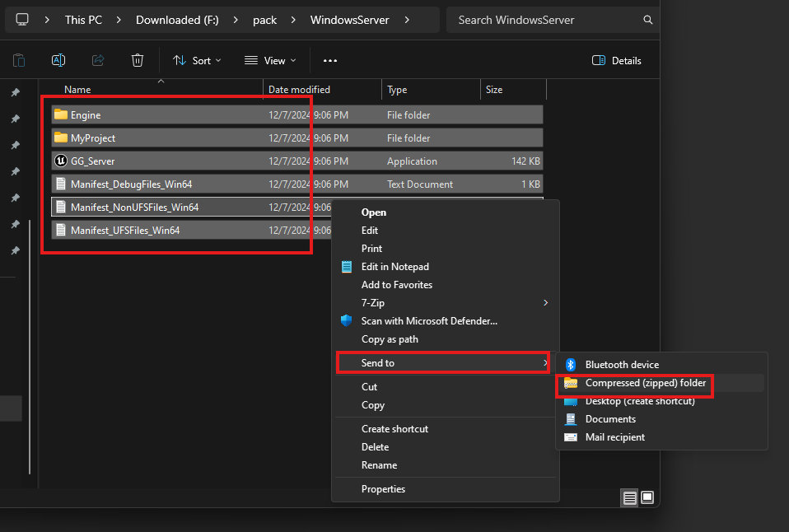This screenshot has width=789, height=532.
Task: Click the Delete trash icon in toolbar
Action: 138,60
